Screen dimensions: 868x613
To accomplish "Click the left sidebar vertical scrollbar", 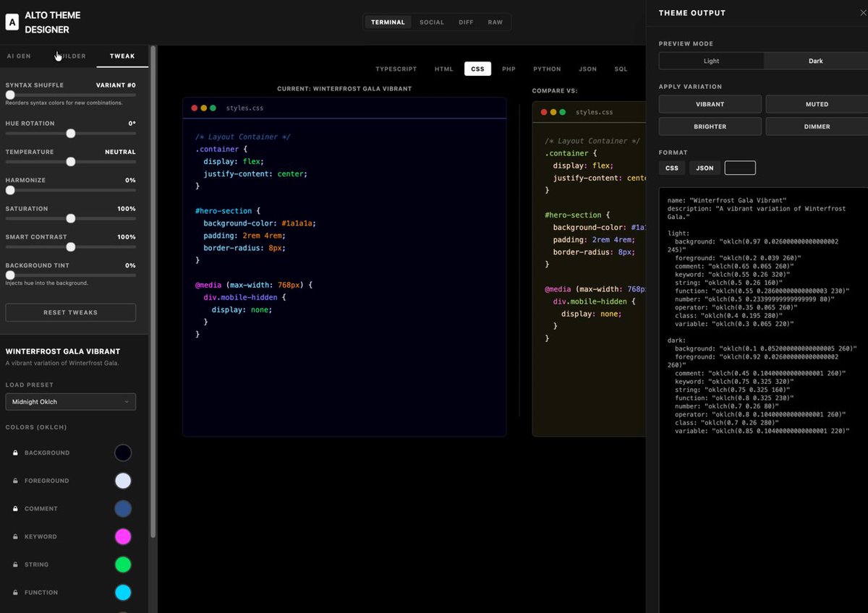I will [x=153, y=293].
